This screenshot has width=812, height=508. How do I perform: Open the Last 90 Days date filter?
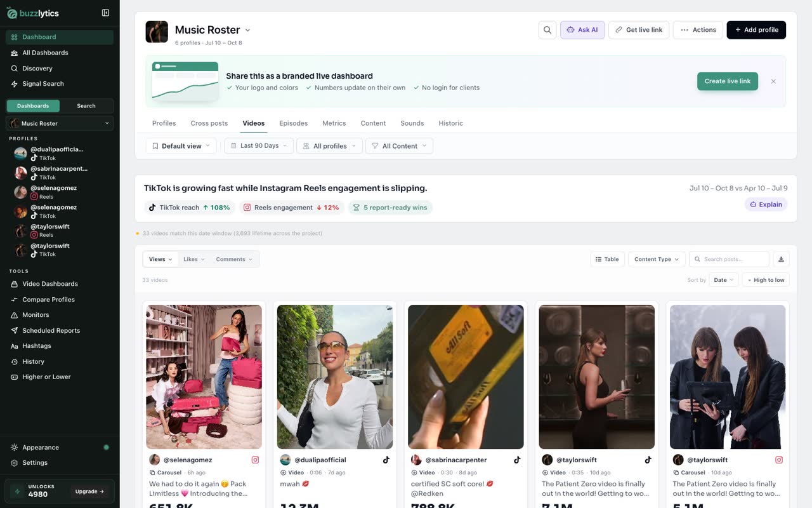(x=259, y=146)
